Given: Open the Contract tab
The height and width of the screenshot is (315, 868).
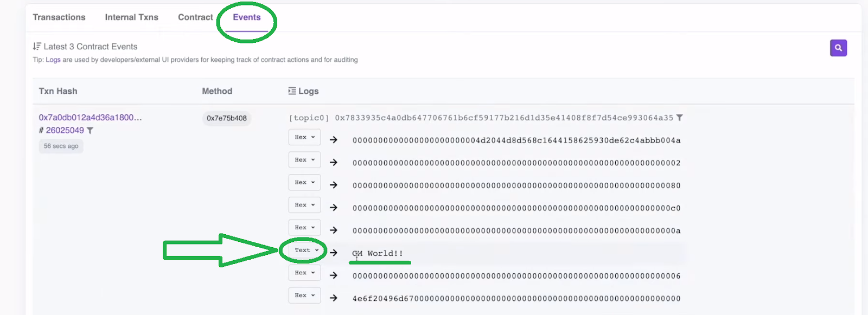Looking at the screenshot, I should click(x=195, y=17).
